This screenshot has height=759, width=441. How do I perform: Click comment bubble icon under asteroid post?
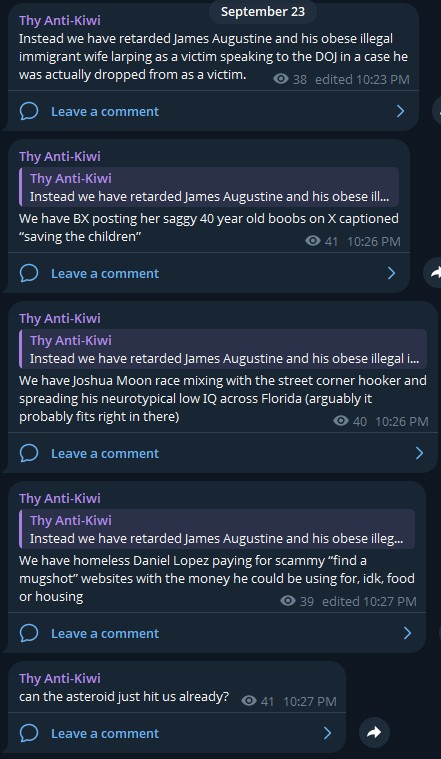point(29,733)
